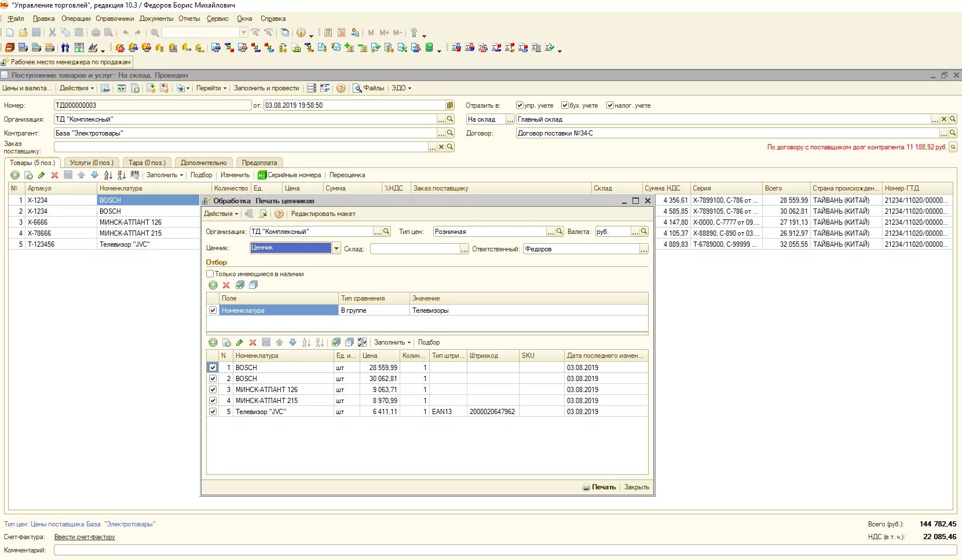Image resolution: width=962 pixels, height=560 pixels.
Task: Click into the Комментарий input field
Action: tap(504, 550)
